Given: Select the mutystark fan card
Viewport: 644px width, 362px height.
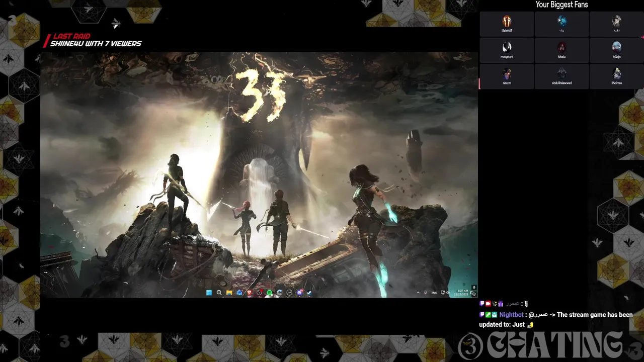Looking at the screenshot, I should [507, 50].
